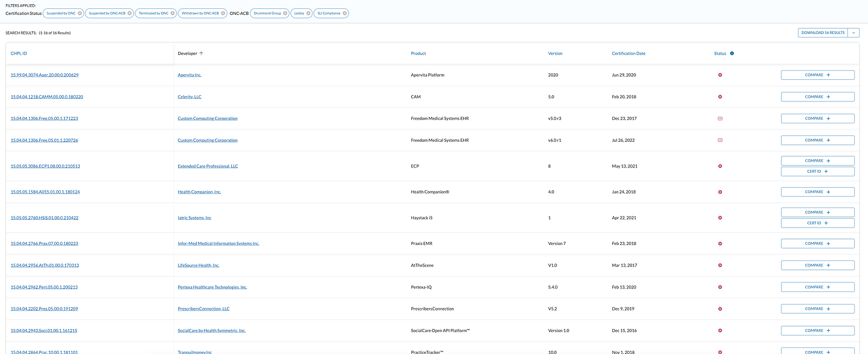Open Health Companion, Inc. developer link

[x=199, y=192]
